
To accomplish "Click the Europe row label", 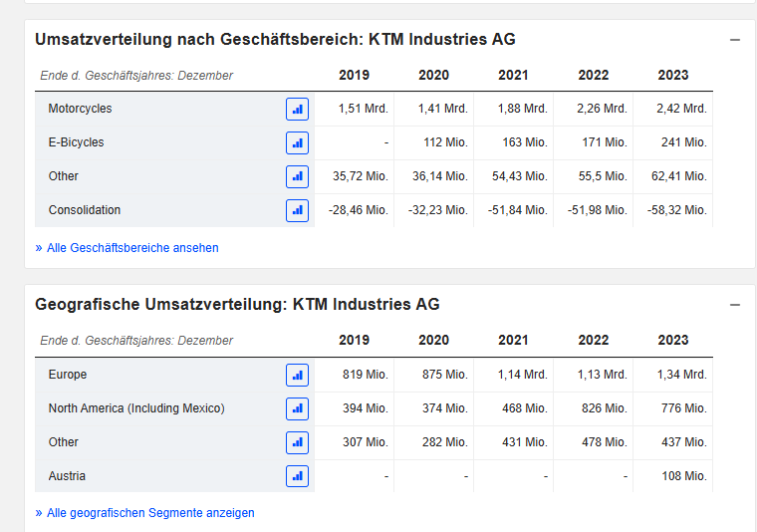I will tap(68, 375).
